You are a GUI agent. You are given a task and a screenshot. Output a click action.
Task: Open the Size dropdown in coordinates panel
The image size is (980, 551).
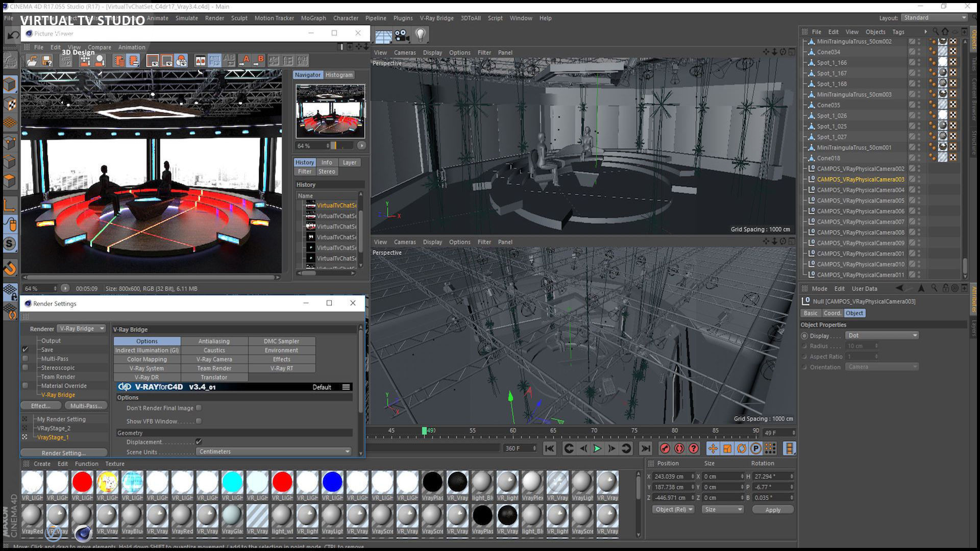pos(722,510)
